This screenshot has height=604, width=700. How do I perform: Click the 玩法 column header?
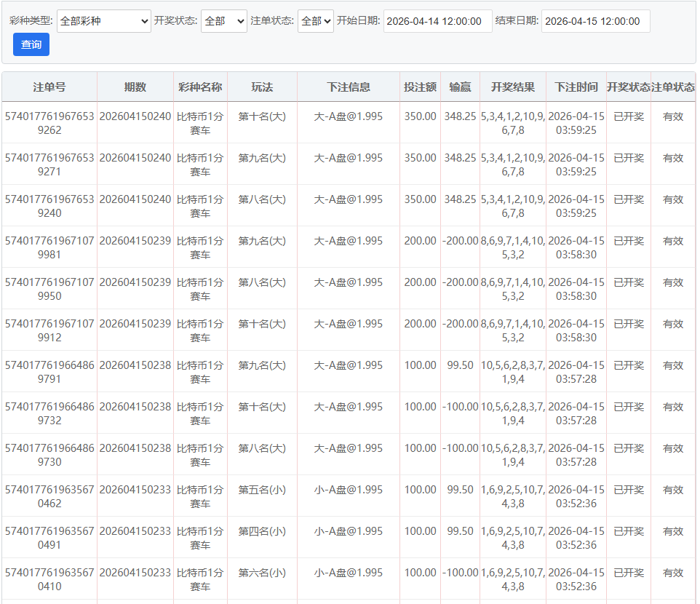tap(262, 87)
